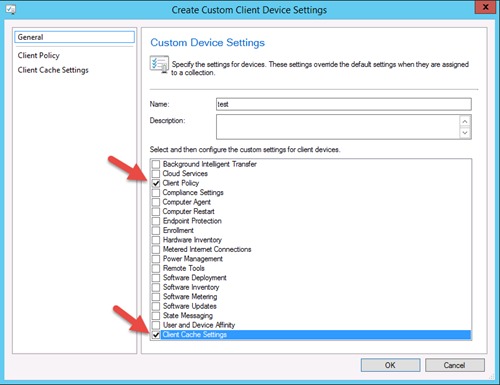Switch to Client Policy page
500x385 pixels.
39,55
